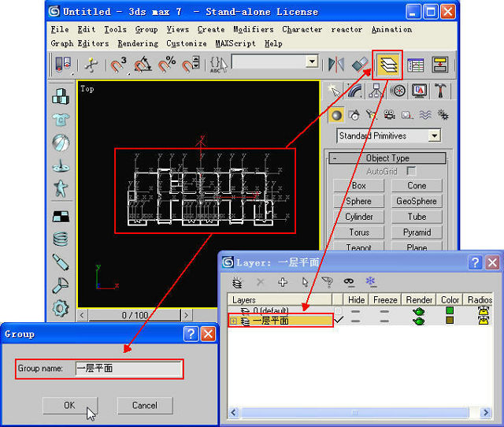Screen dimensions: 504x427
Task: Click the Pyramid primitive button
Action: pos(417,232)
